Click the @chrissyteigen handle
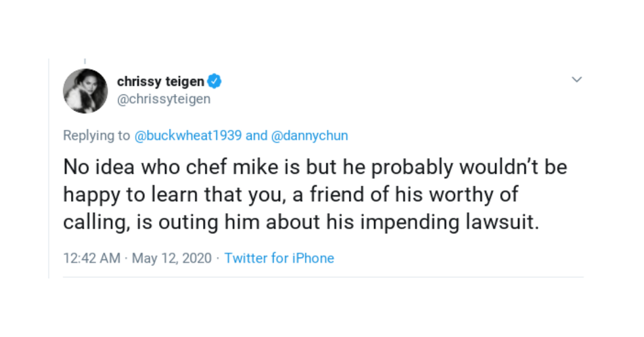This screenshot has width=644, height=337. (x=164, y=99)
